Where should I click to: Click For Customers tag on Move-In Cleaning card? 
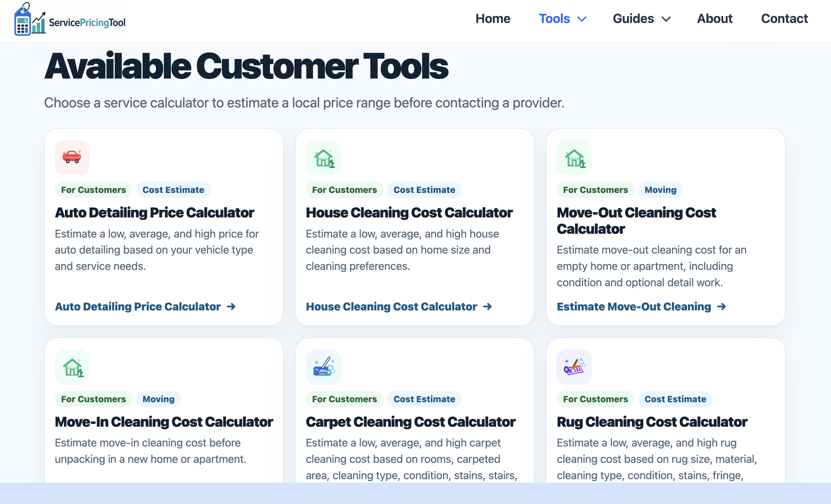tap(93, 399)
